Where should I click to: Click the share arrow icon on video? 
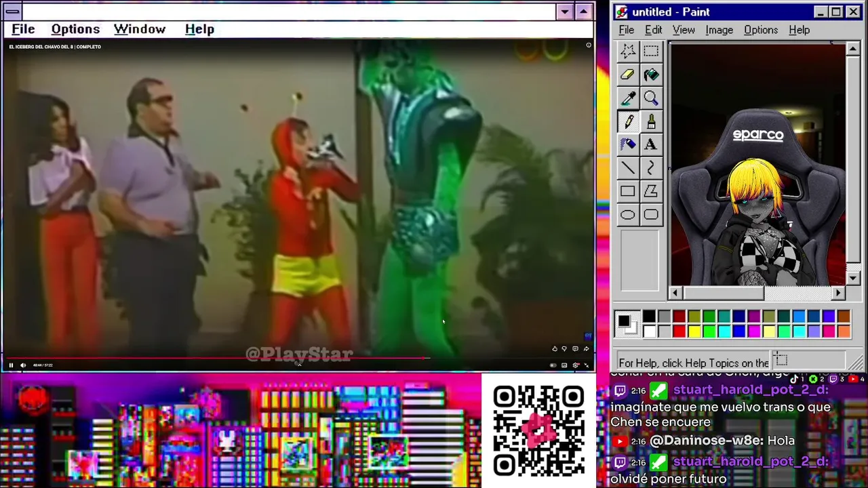[x=587, y=349]
